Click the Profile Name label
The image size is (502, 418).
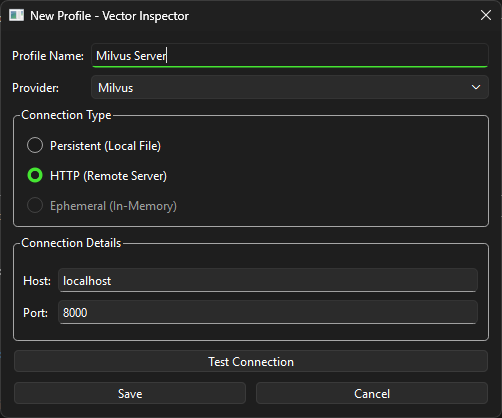pos(48,56)
